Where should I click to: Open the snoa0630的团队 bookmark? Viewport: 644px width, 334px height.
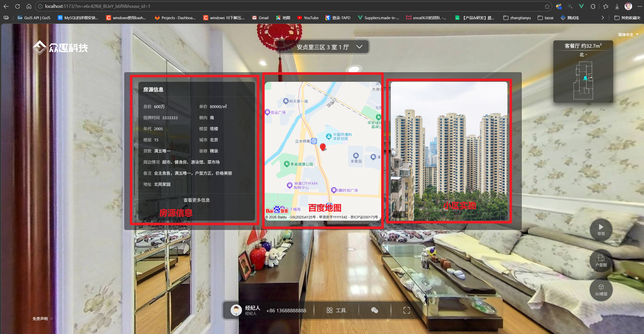coord(426,18)
